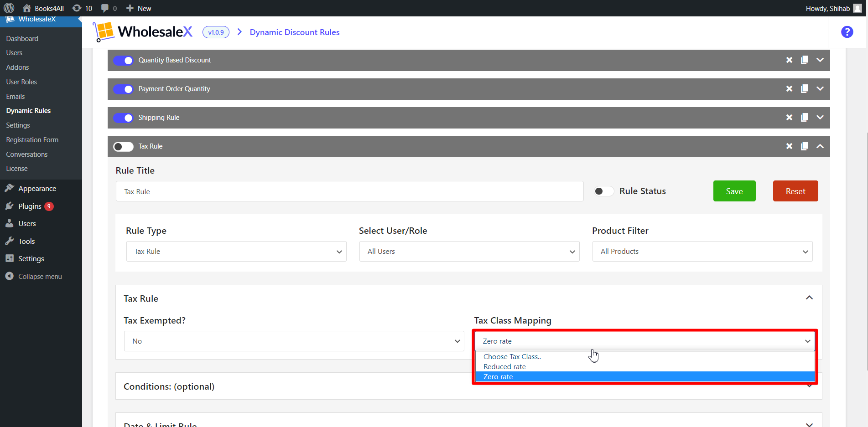The width and height of the screenshot is (868, 427).
Task: Click the Collapse menu arrow icon
Action: [x=10, y=276]
